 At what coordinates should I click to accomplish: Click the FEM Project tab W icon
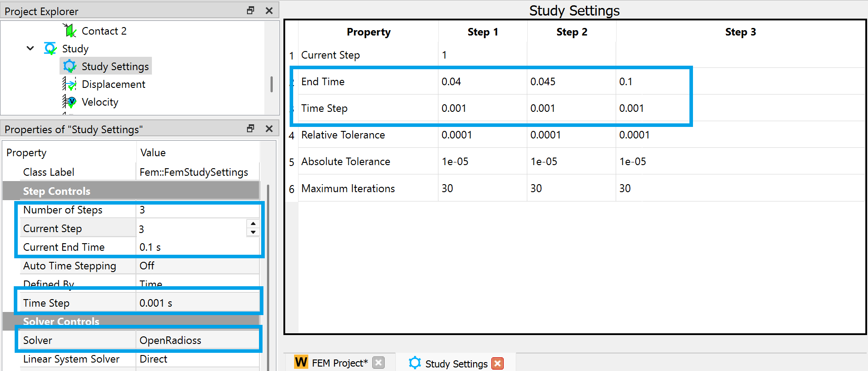pos(301,362)
